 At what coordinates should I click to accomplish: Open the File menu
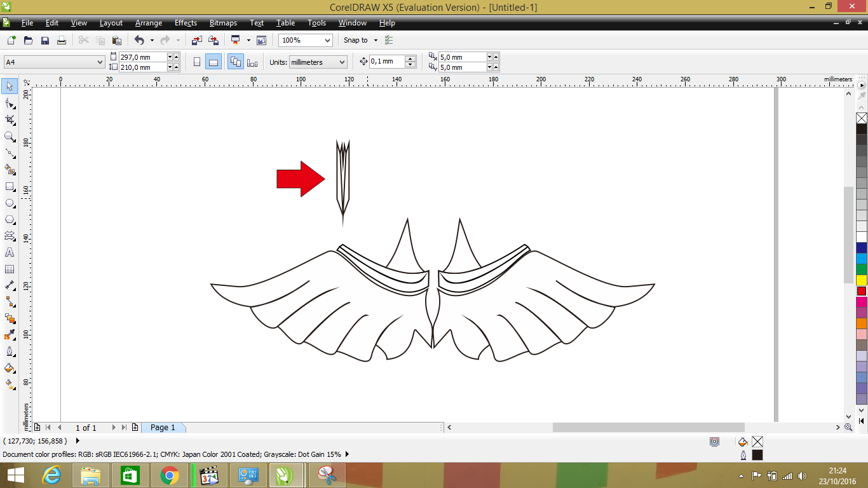click(x=27, y=23)
